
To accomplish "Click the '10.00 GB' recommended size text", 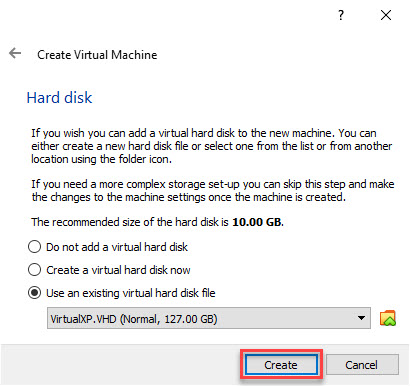I will (257, 222).
